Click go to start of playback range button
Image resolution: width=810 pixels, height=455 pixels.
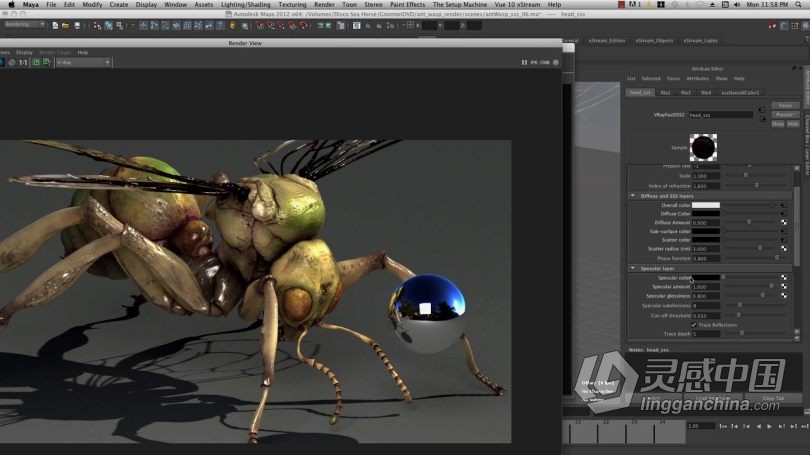[x=723, y=426]
